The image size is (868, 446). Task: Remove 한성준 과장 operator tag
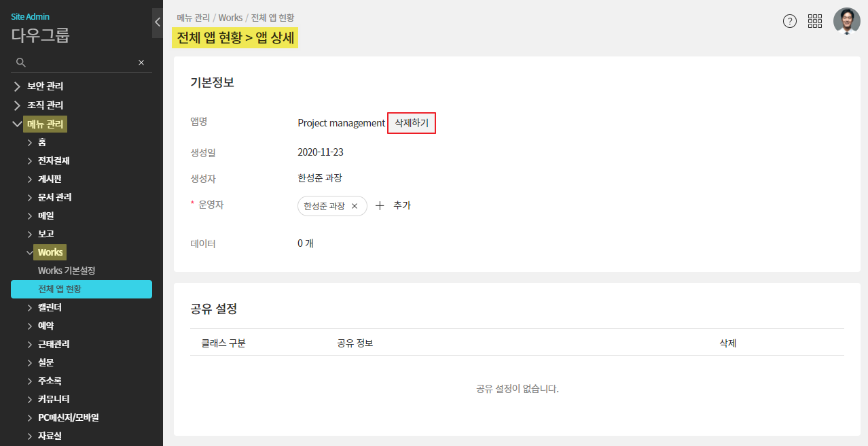355,206
